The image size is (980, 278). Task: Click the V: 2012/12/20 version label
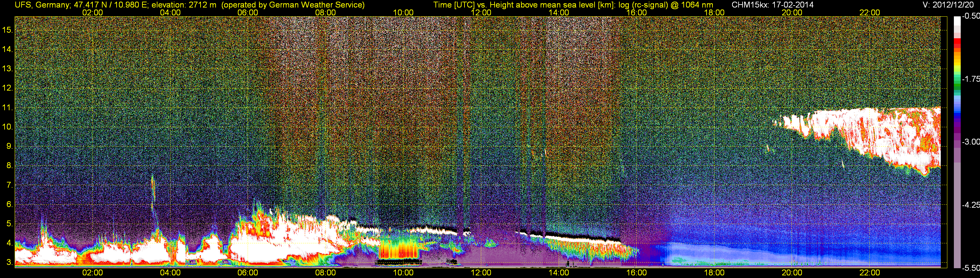[x=950, y=5]
